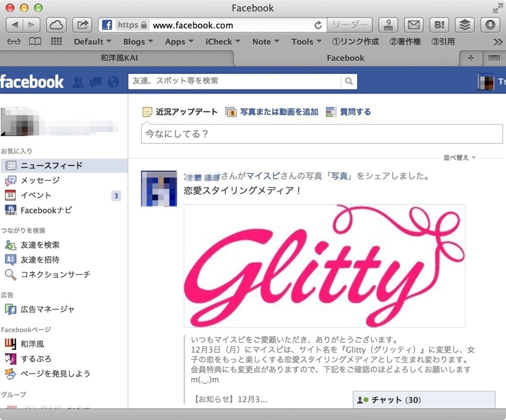Open ニュースフィード in sidebar

tap(64, 165)
